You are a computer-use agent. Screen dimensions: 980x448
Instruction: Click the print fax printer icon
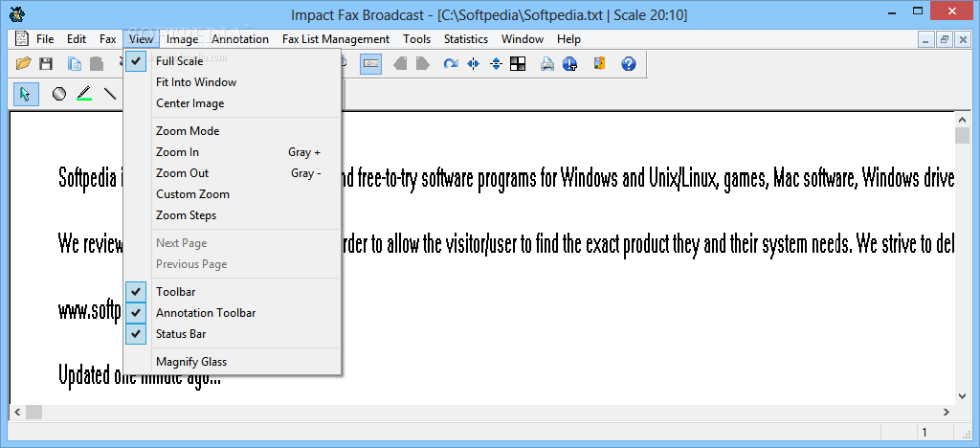click(546, 63)
